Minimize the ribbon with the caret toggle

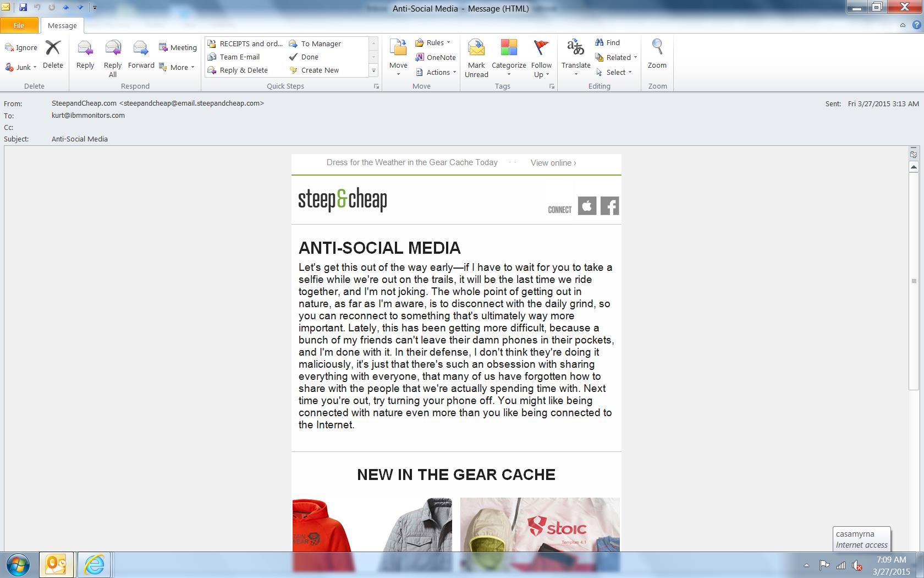[903, 25]
